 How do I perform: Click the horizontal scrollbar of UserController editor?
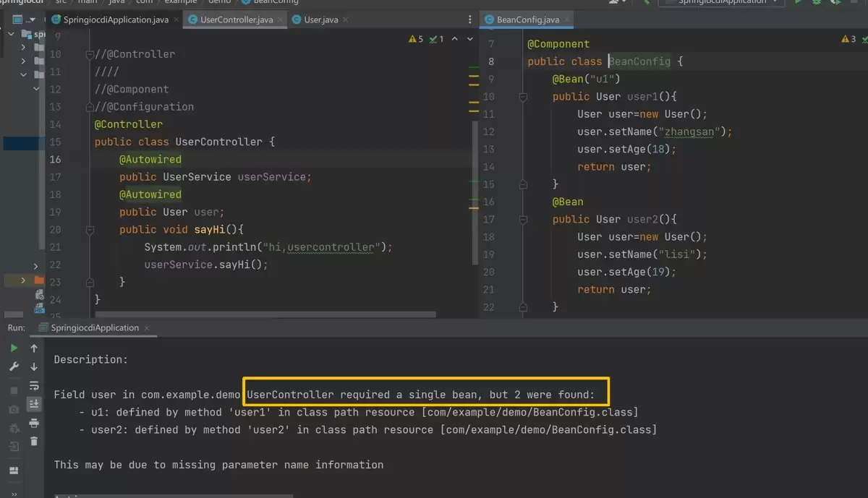[x=265, y=314]
